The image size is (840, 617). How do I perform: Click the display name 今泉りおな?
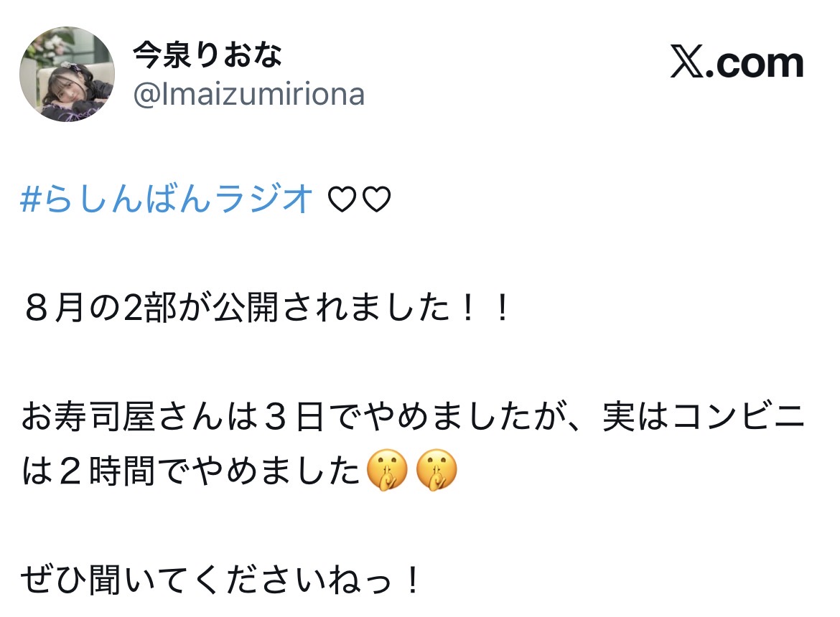pyautogui.click(x=207, y=55)
